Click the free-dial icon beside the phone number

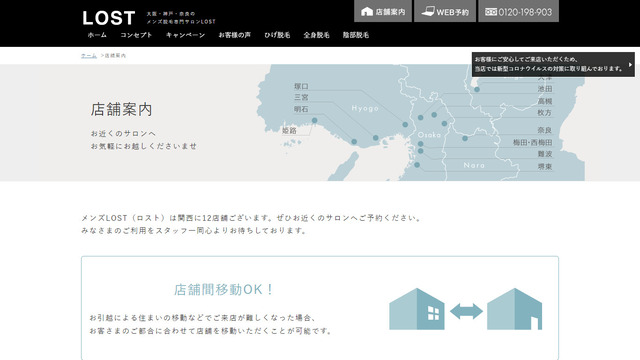click(491, 12)
